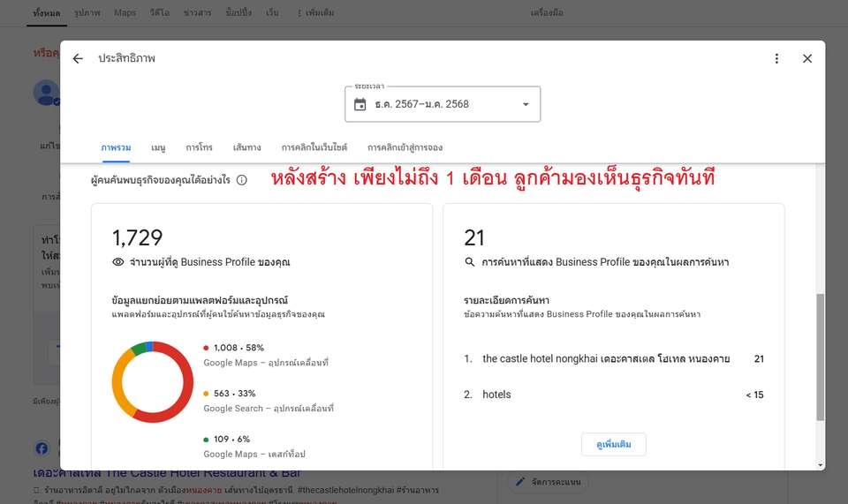The width and height of the screenshot is (848, 504).
Task: Click the ดูเพิ่มเติม see more button
Action: click(x=613, y=444)
